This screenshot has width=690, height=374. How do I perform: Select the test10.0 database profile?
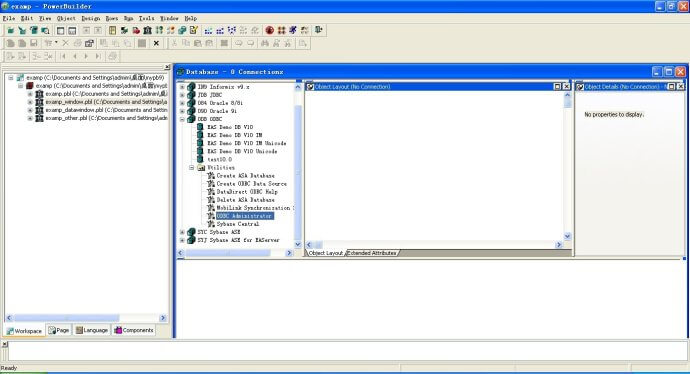(220, 159)
